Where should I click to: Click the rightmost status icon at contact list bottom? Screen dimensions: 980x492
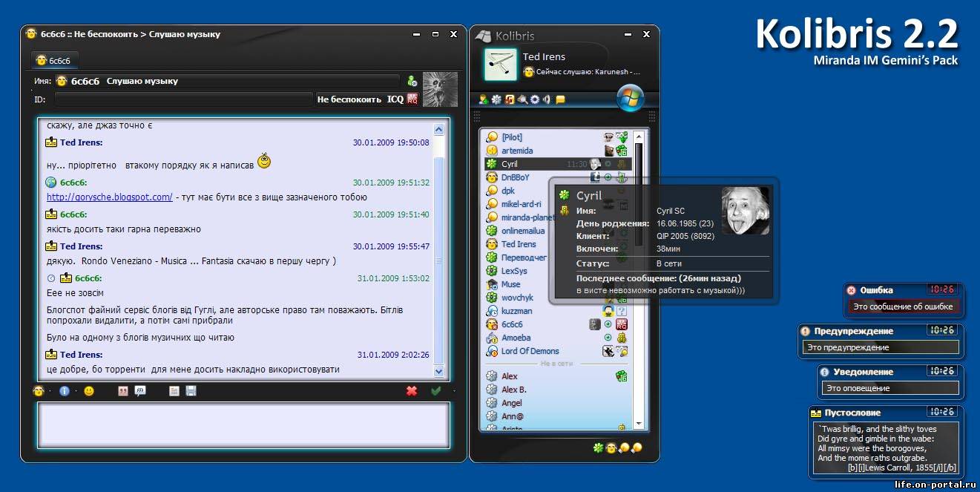[636, 447]
